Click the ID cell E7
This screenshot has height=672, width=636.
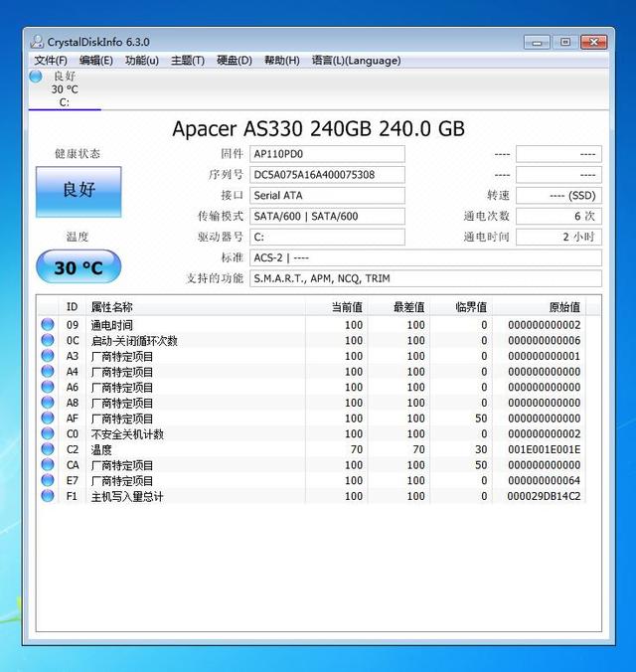coord(73,480)
